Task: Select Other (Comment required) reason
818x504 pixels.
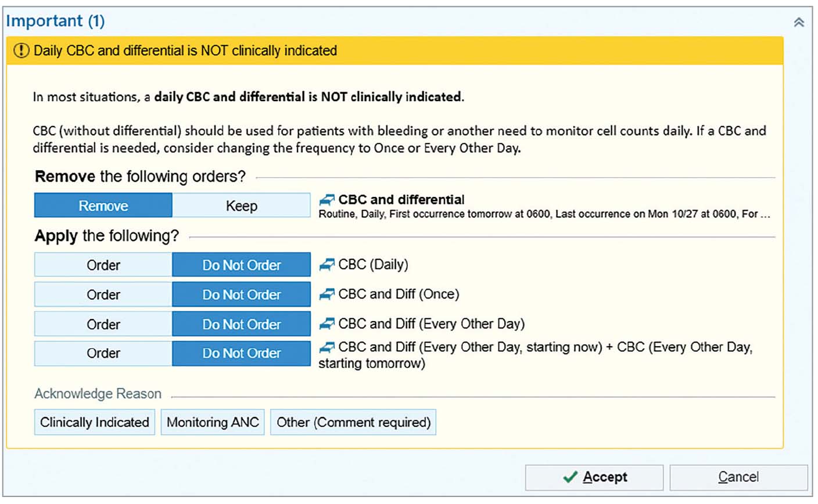Action: click(353, 422)
